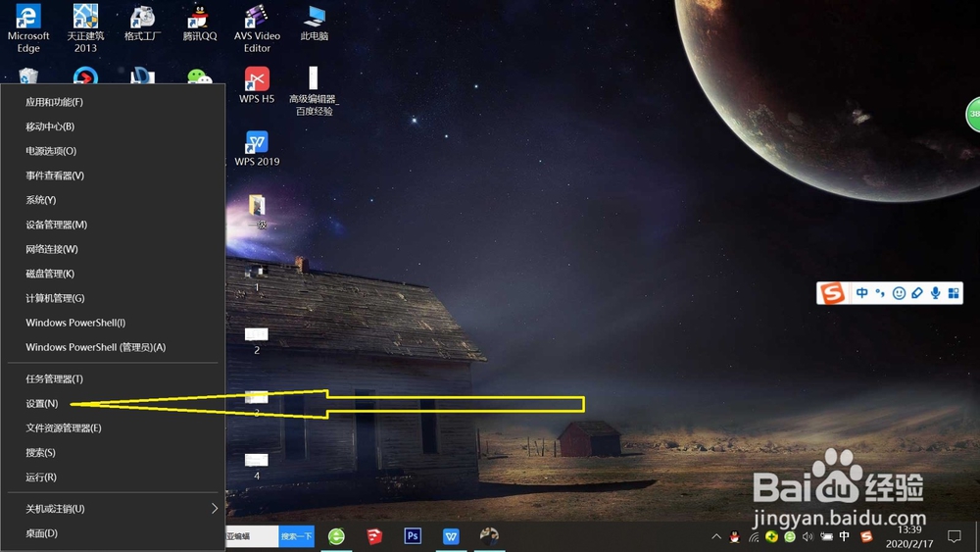
Task: Click the taskbar search text field
Action: click(x=252, y=536)
